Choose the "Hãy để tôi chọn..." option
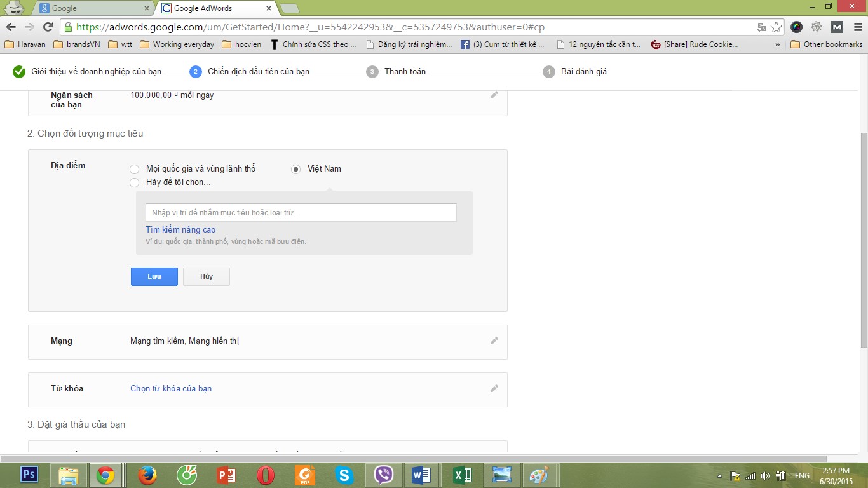This screenshot has width=868, height=488. [x=134, y=182]
